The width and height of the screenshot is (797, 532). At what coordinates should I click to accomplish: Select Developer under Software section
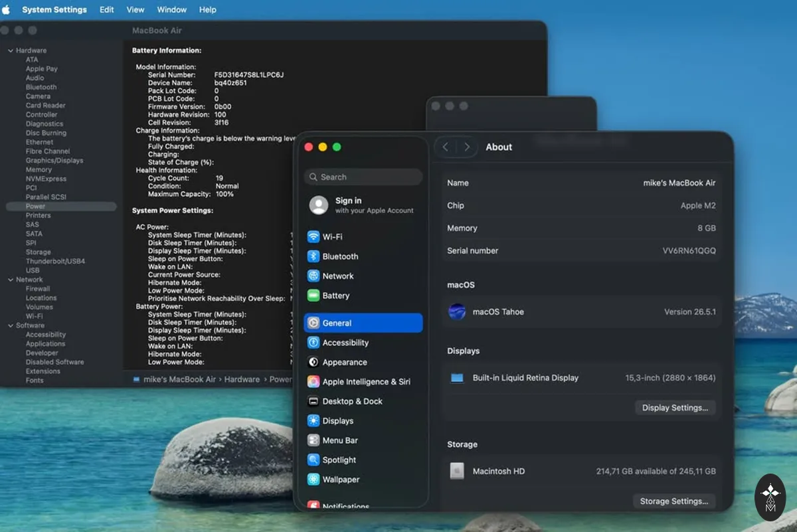42,353
